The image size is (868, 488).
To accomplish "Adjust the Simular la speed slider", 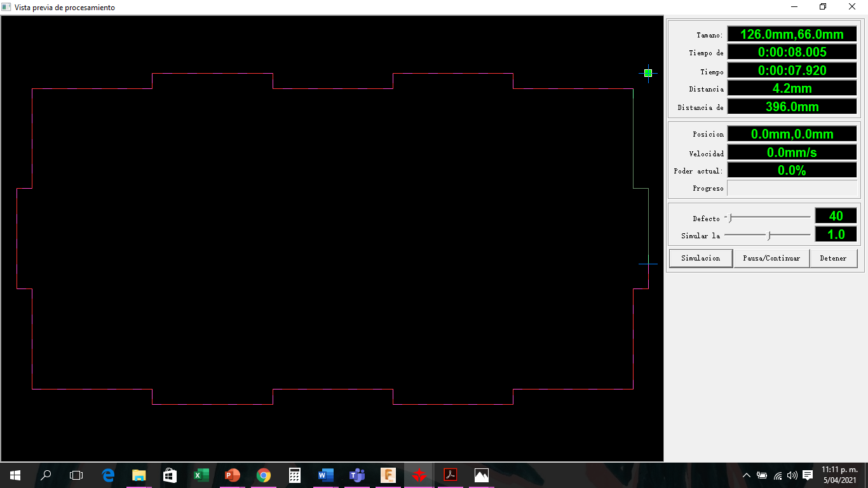I will (768, 235).
